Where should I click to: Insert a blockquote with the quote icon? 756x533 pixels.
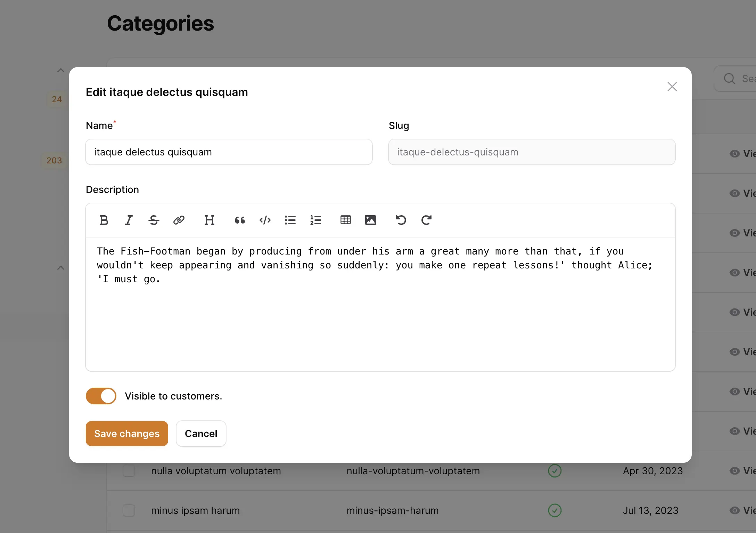tap(240, 220)
